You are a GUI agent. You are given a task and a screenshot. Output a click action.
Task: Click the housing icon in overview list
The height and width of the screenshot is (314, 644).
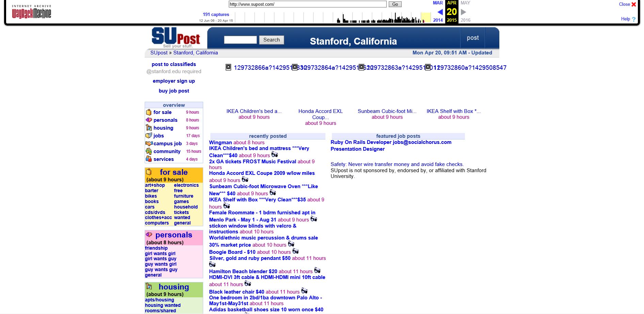[149, 128]
